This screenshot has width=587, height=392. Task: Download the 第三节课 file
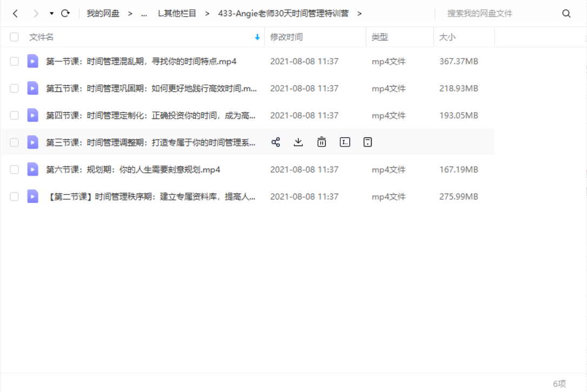(x=298, y=142)
